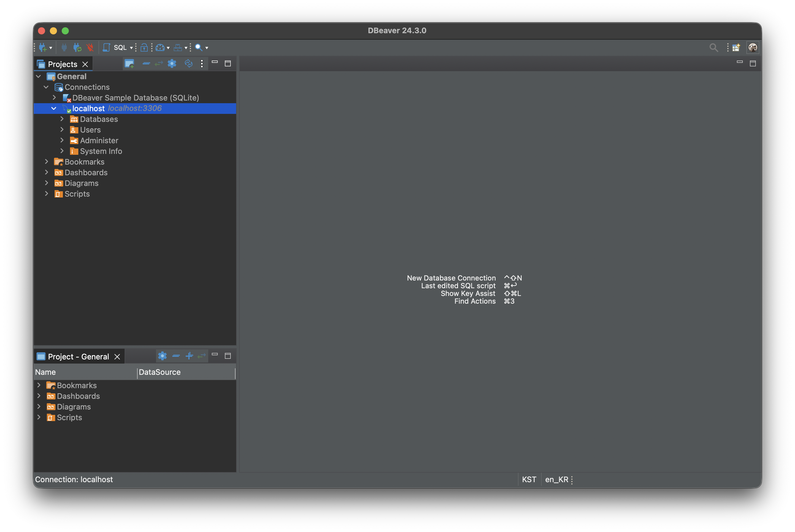Click the KST timezone in status bar

(x=529, y=480)
